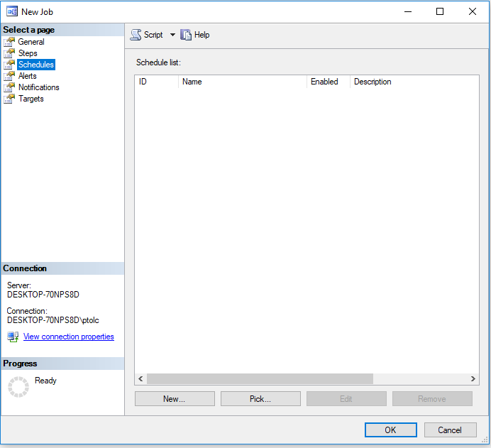Confirm the job with OK

(390, 430)
